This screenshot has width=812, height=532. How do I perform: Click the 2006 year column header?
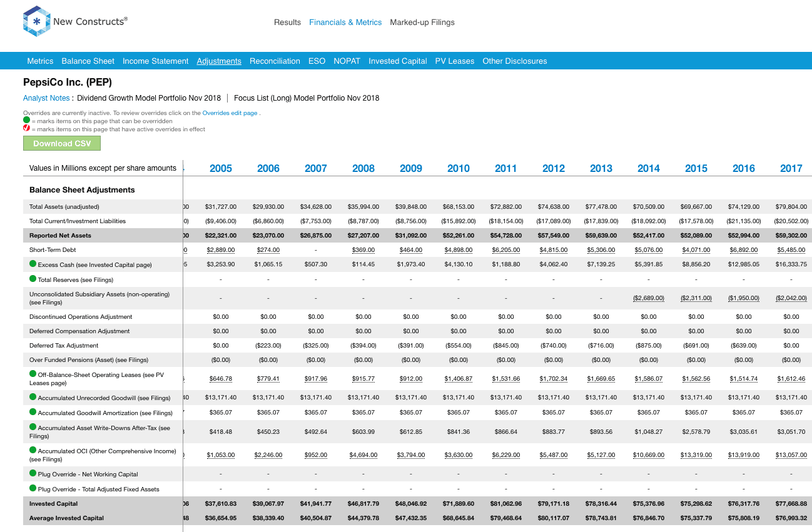[x=268, y=168]
